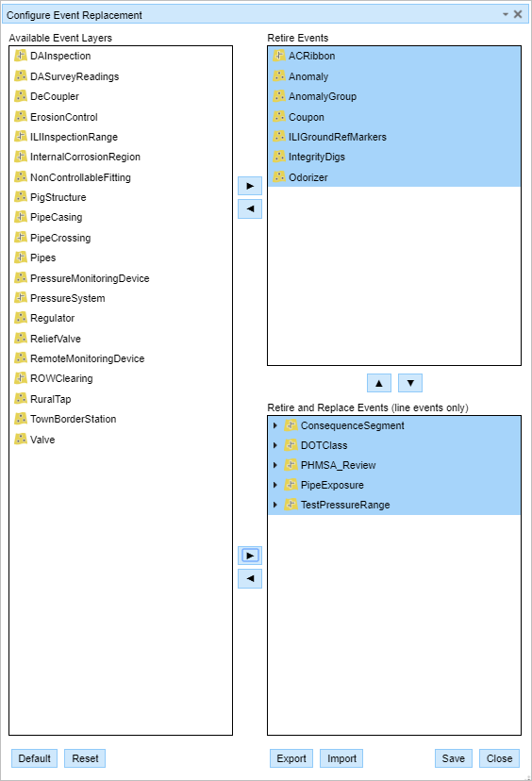Image resolution: width=532 pixels, height=781 pixels.
Task: Save the event replacement configuration
Action: point(454,758)
